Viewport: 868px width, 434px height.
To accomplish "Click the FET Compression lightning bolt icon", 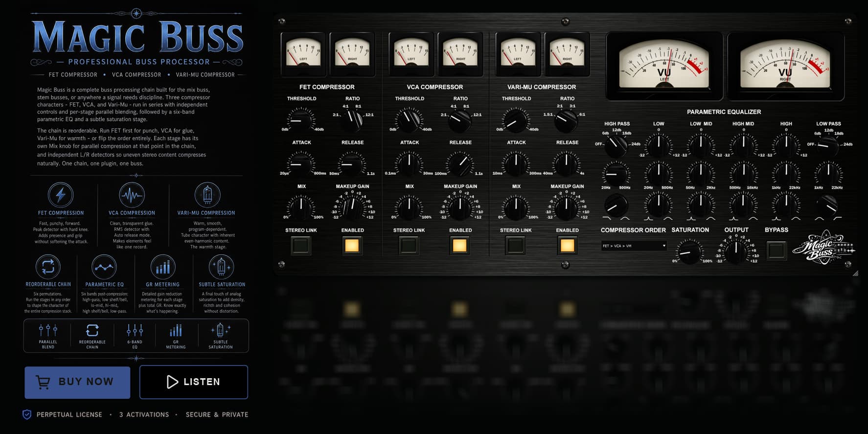I will pyautogui.click(x=61, y=195).
